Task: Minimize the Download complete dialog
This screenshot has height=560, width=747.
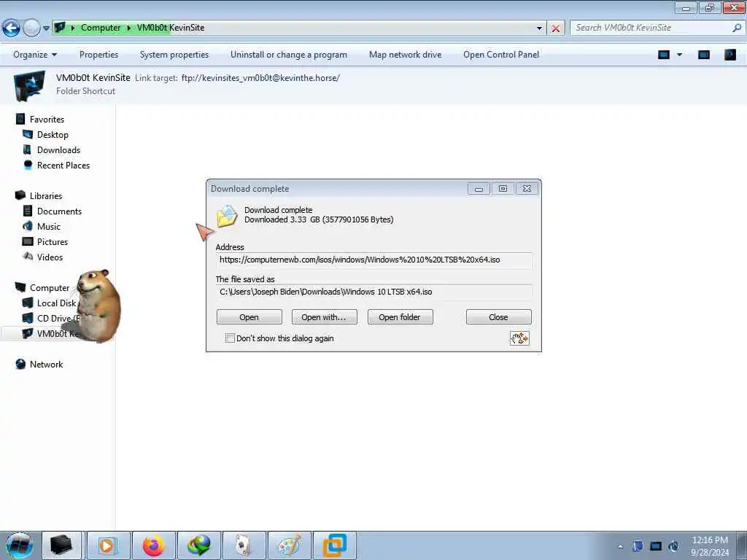Action: [x=479, y=189]
